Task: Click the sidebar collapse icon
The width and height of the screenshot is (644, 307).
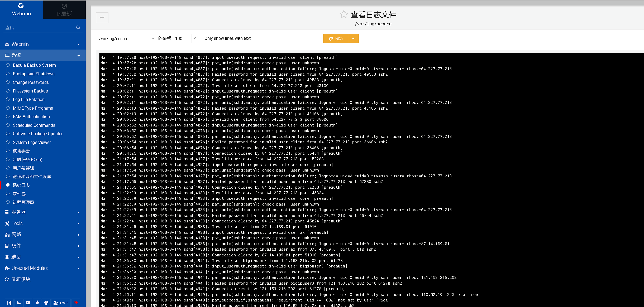Action: pyautogui.click(x=9, y=303)
